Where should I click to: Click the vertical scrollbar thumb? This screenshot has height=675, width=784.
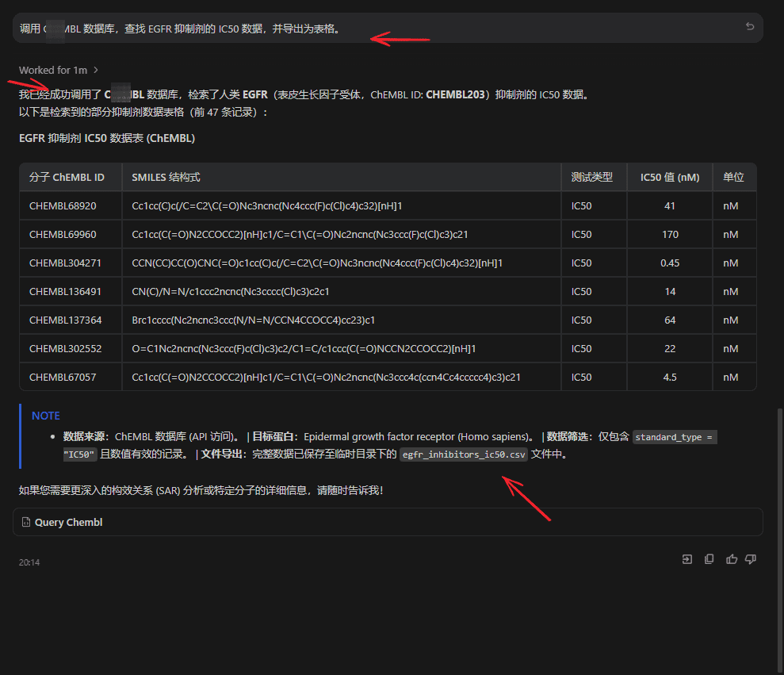pyautogui.click(x=779, y=540)
